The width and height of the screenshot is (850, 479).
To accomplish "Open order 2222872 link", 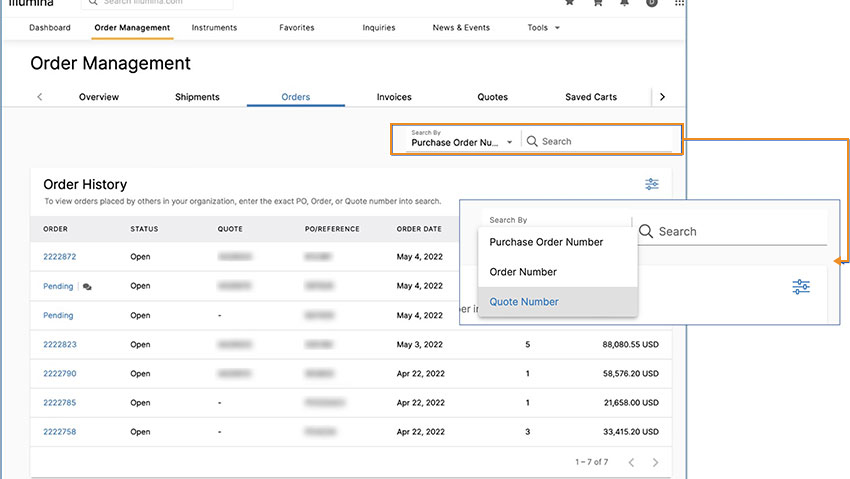I will (x=60, y=257).
